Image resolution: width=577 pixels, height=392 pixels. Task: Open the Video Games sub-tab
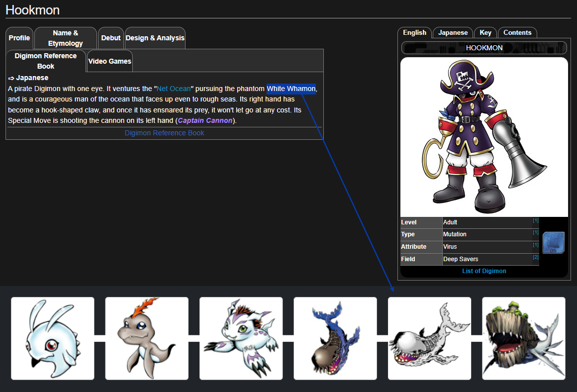pyautogui.click(x=109, y=62)
